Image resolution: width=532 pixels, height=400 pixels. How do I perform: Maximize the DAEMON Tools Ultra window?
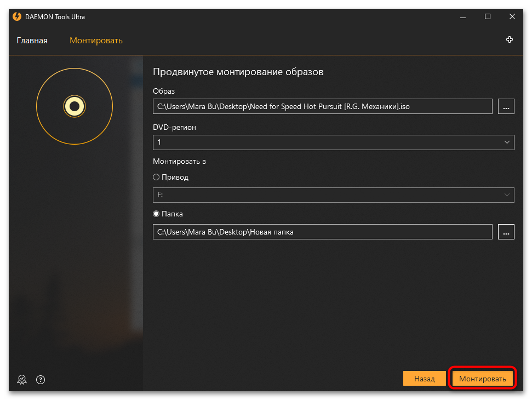pyautogui.click(x=488, y=16)
